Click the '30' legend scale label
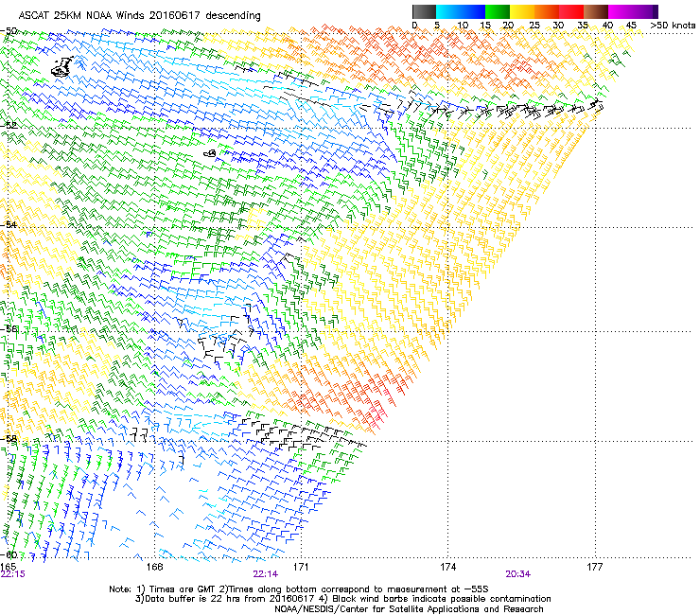Viewport: 700px width, 615px height. pyautogui.click(x=558, y=26)
